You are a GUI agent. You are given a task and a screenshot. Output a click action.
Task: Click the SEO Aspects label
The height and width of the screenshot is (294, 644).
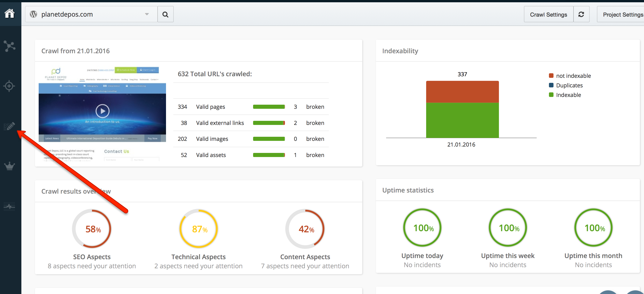(92, 257)
